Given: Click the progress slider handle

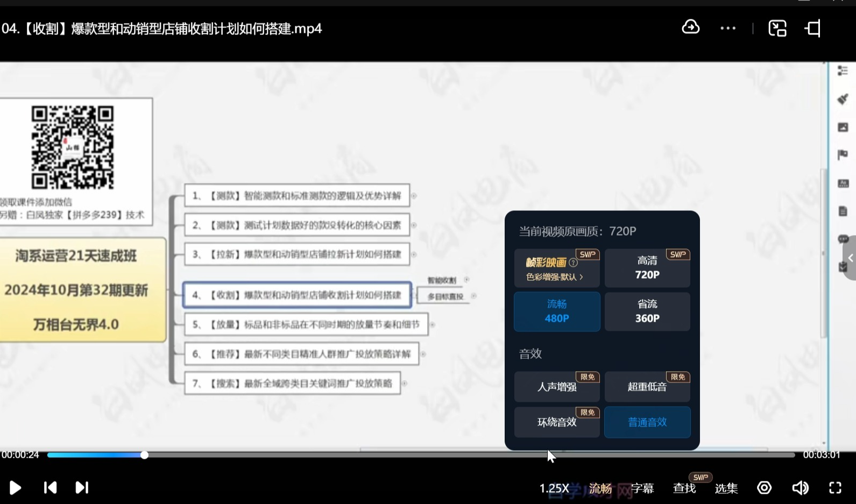Looking at the screenshot, I should coord(144,455).
